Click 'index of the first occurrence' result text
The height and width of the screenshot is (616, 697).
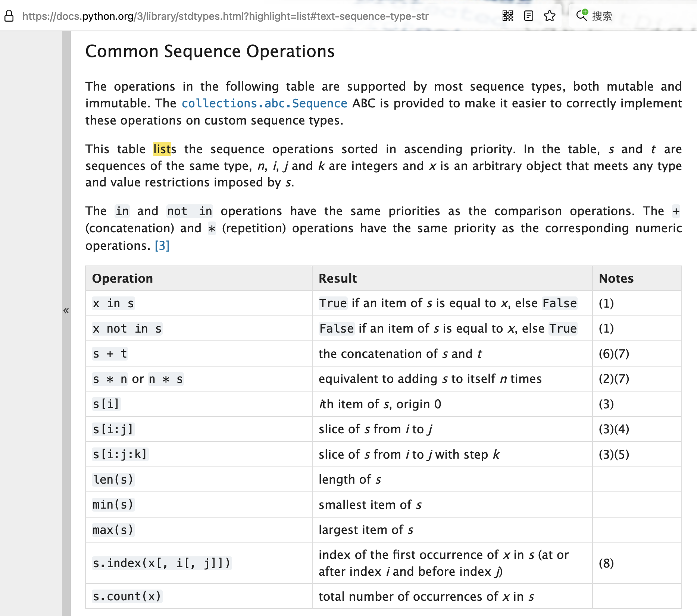(444, 563)
